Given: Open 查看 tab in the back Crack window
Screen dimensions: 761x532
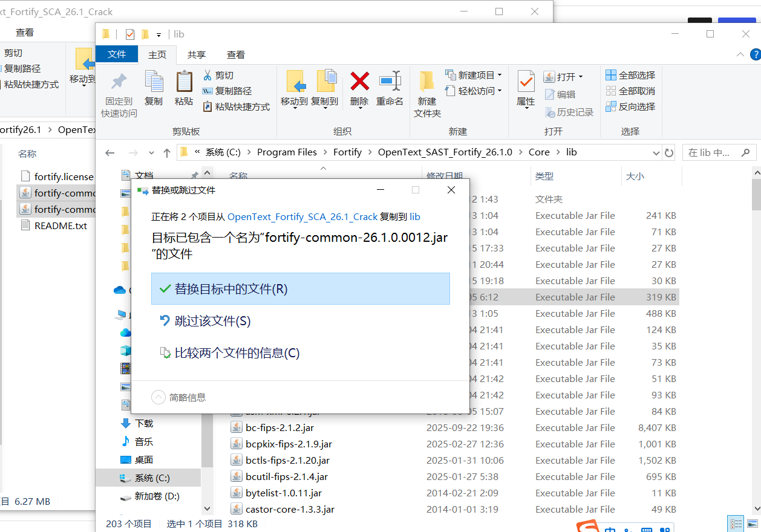Looking at the screenshot, I should pos(25,33).
